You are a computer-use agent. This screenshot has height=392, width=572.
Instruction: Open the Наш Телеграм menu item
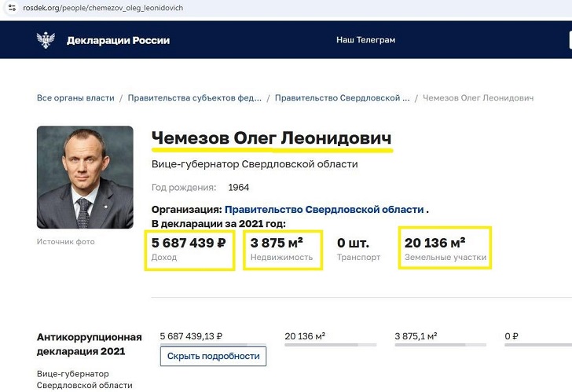[x=365, y=40]
